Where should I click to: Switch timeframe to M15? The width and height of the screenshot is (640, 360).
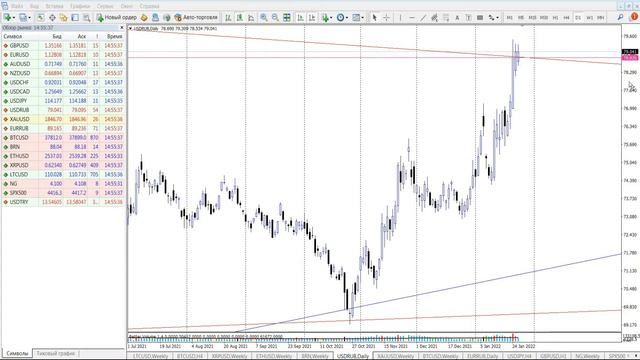(x=532, y=18)
